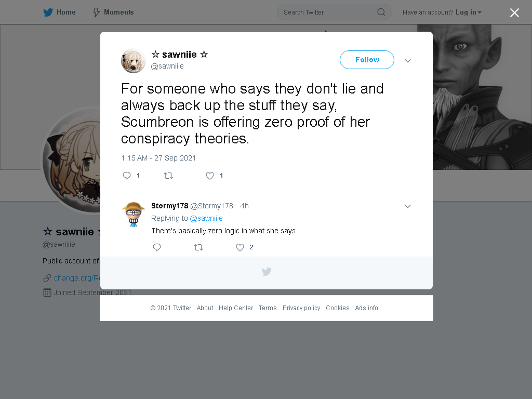Screen dimensions: 532x399
Task: Open the @sawniiie mention link in reply
Action: (206, 218)
